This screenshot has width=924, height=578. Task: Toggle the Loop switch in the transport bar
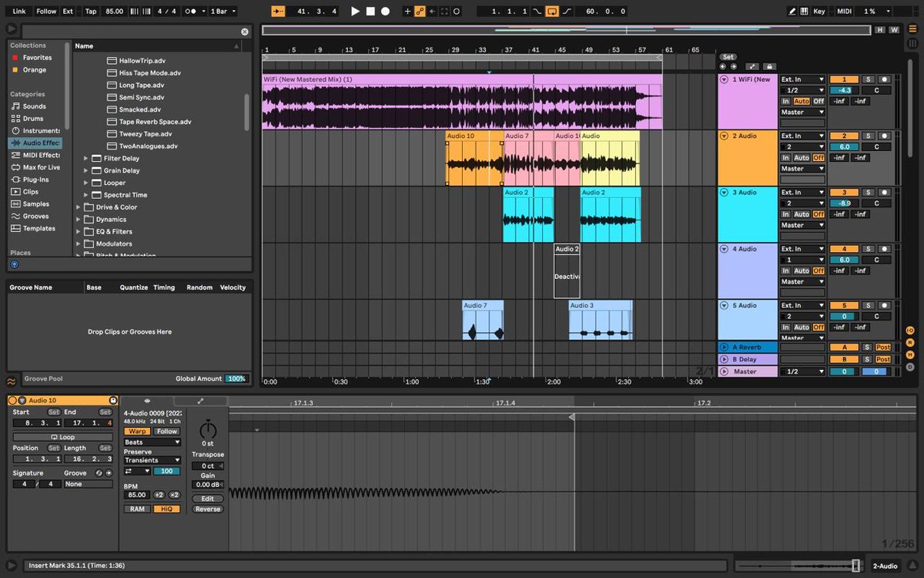tap(552, 12)
